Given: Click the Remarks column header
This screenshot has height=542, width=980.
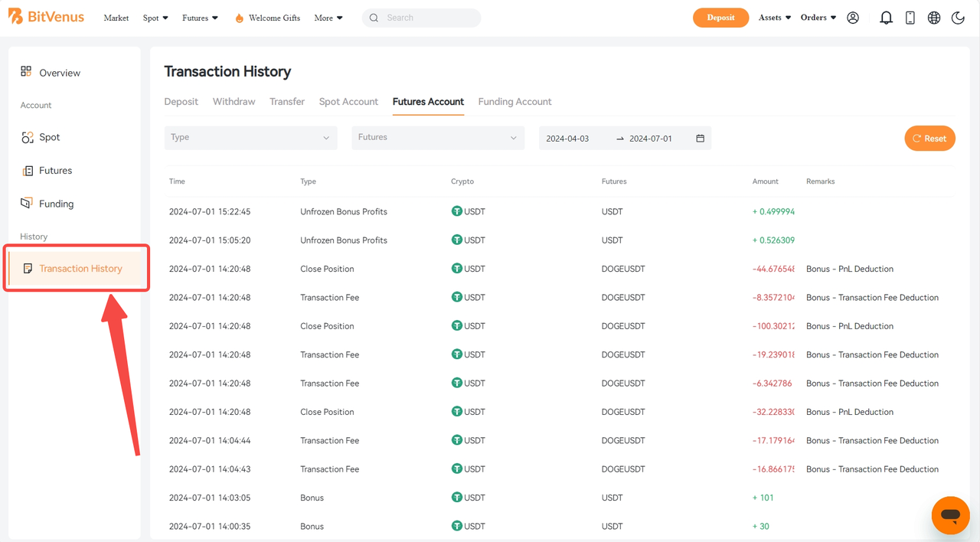Looking at the screenshot, I should [820, 181].
